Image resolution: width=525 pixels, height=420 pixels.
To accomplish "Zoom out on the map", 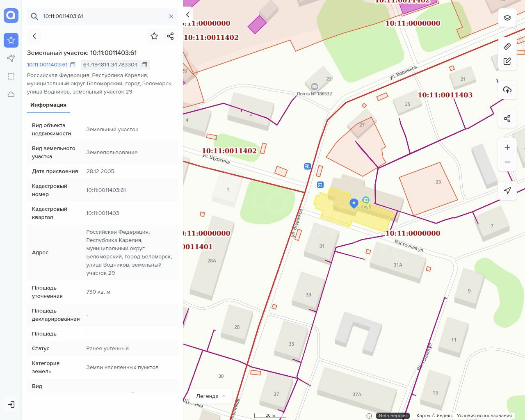I will point(507,162).
